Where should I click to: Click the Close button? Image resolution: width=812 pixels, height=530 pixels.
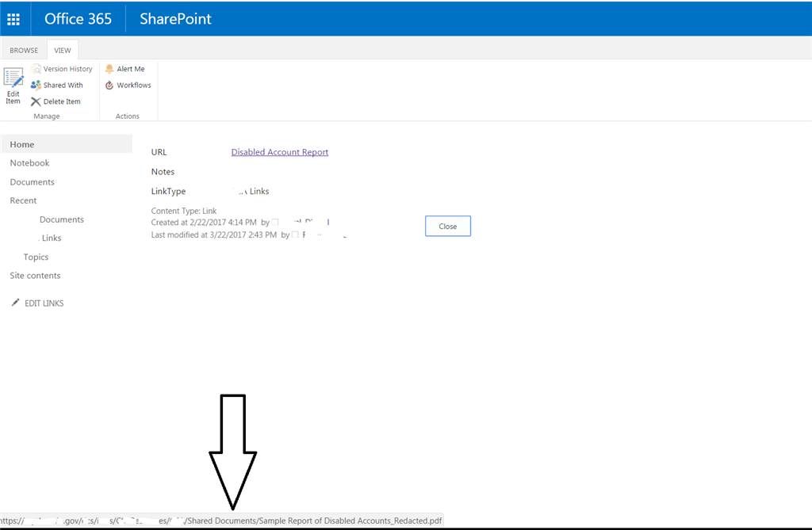click(x=448, y=227)
